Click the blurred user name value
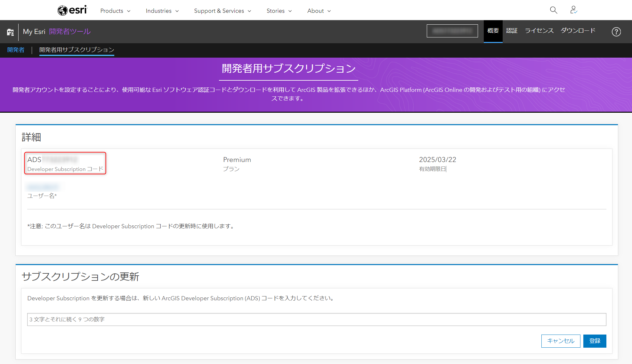Image resolution: width=632 pixels, height=364 pixels. [x=43, y=187]
